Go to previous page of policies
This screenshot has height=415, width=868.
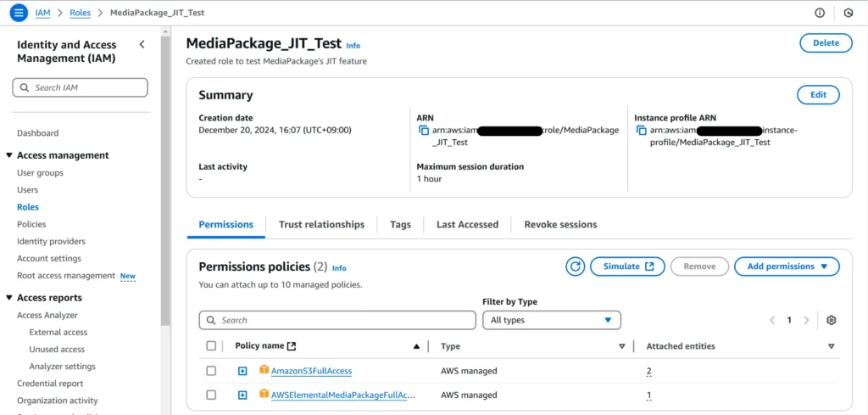tap(772, 320)
